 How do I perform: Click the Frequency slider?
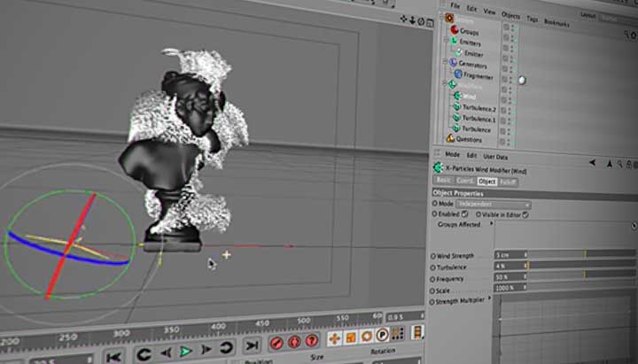tap(581, 275)
